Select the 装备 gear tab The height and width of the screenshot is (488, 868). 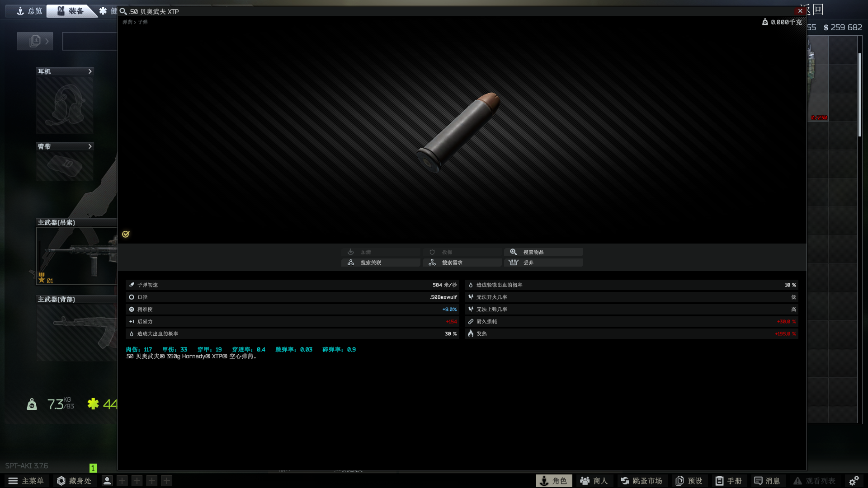[x=71, y=11]
